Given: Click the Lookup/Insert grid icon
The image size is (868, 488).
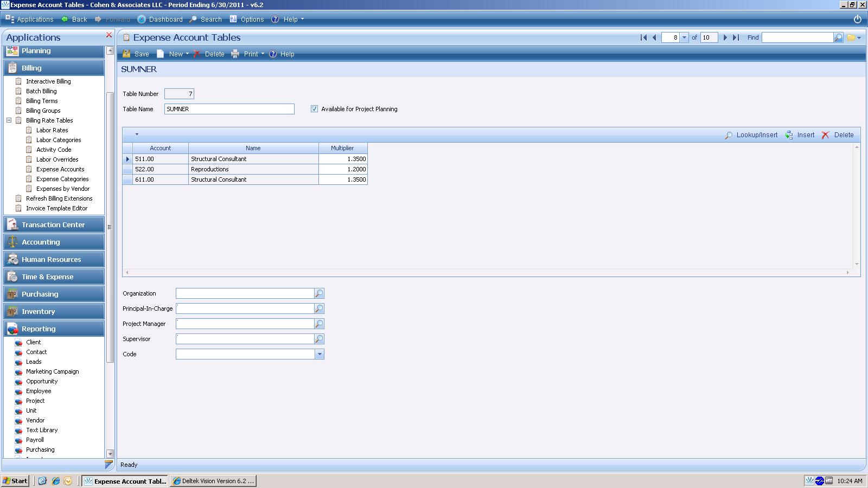Looking at the screenshot, I should (x=729, y=135).
